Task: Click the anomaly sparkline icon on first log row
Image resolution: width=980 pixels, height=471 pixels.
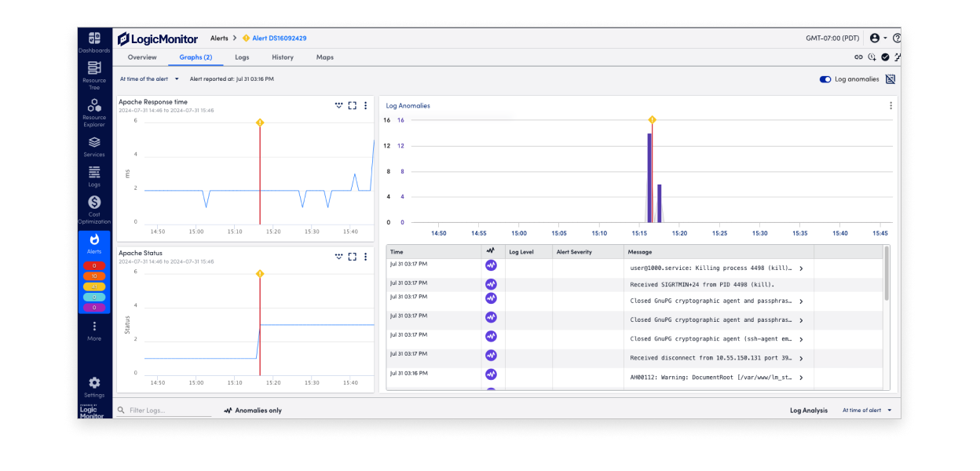Action: click(491, 267)
